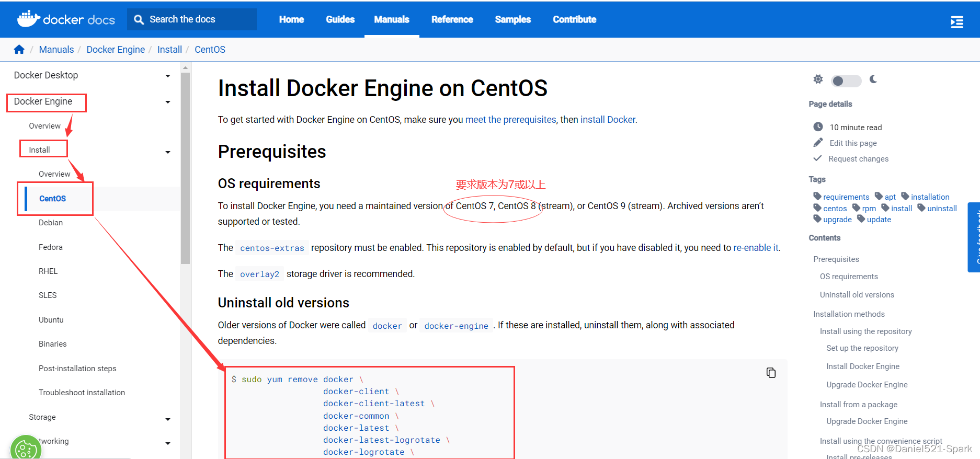Open Overview under Install
Viewport: 980px width, 459px height.
54,174
